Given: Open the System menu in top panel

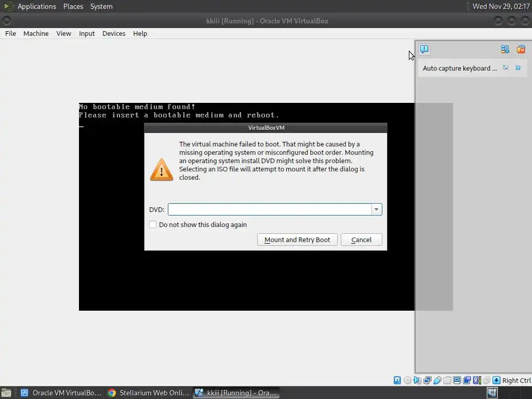Looking at the screenshot, I should click(x=101, y=6).
